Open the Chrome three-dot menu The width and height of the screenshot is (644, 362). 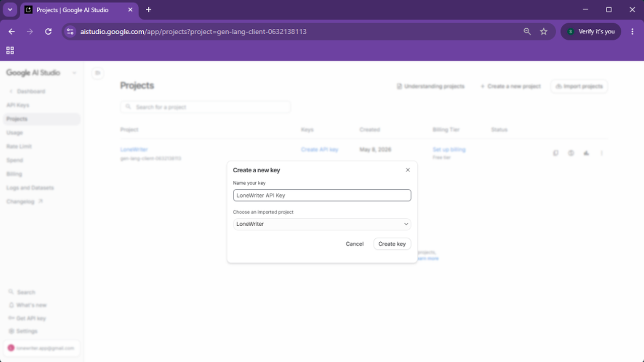click(632, 31)
